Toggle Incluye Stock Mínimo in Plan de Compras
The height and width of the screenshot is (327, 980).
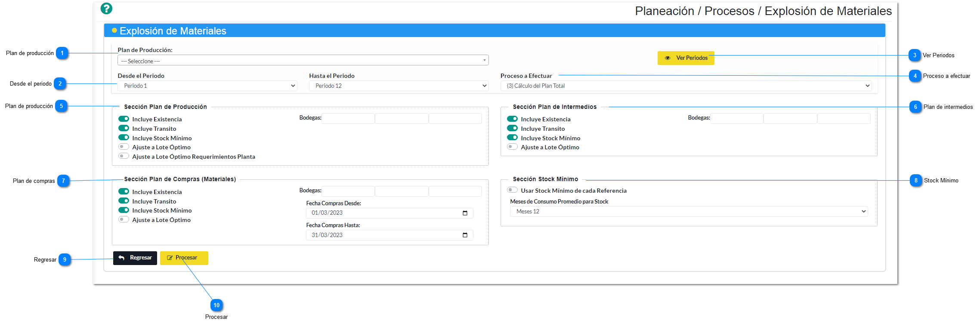[124, 210]
